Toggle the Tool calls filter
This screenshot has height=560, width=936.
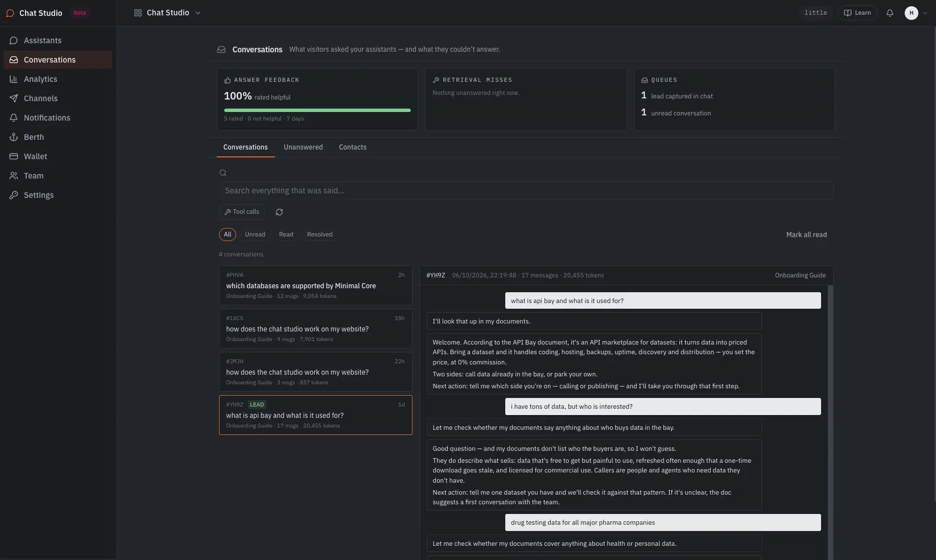[x=242, y=212]
